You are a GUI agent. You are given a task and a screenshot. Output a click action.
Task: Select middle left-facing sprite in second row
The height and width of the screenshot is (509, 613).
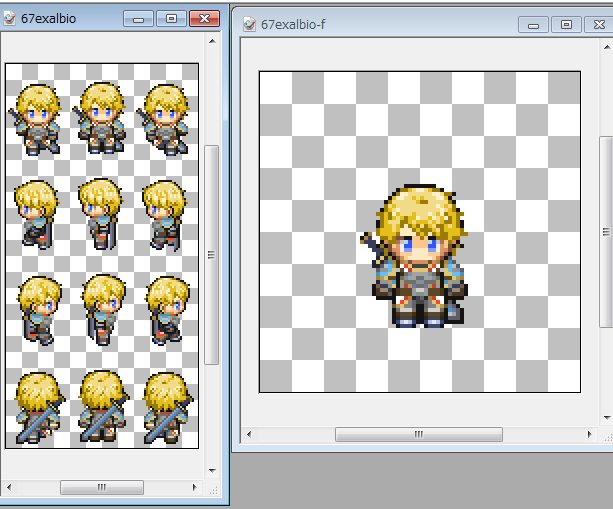(x=100, y=214)
